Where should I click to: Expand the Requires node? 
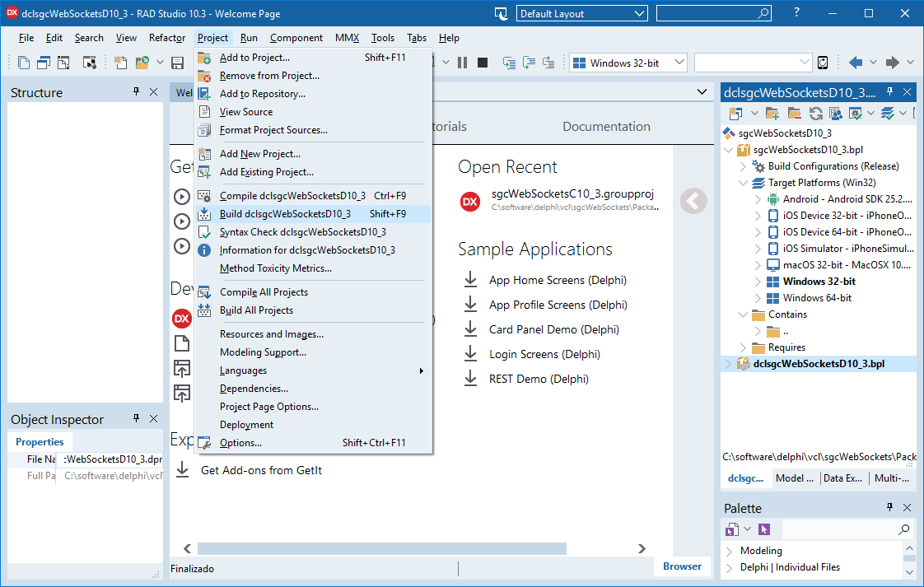(743, 347)
